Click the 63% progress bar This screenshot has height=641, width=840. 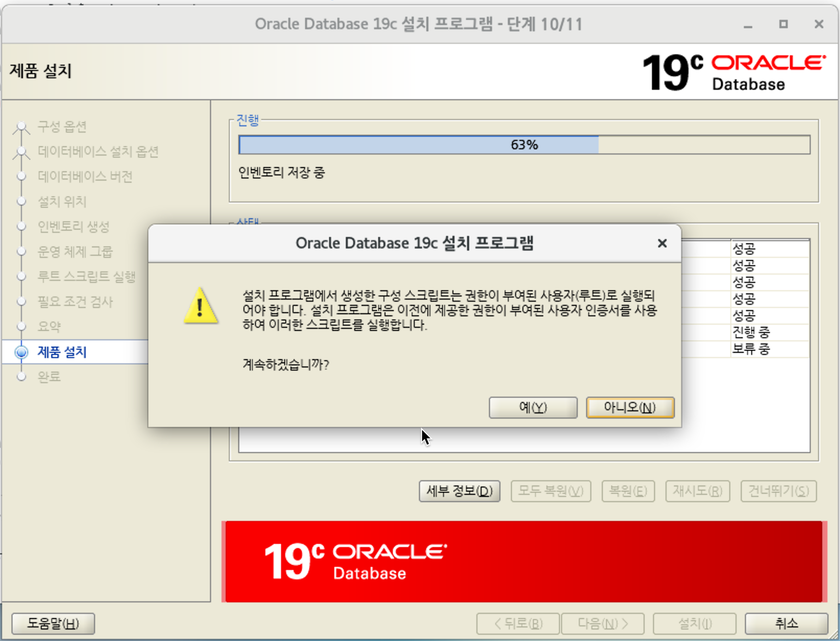pyautogui.click(x=524, y=145)
